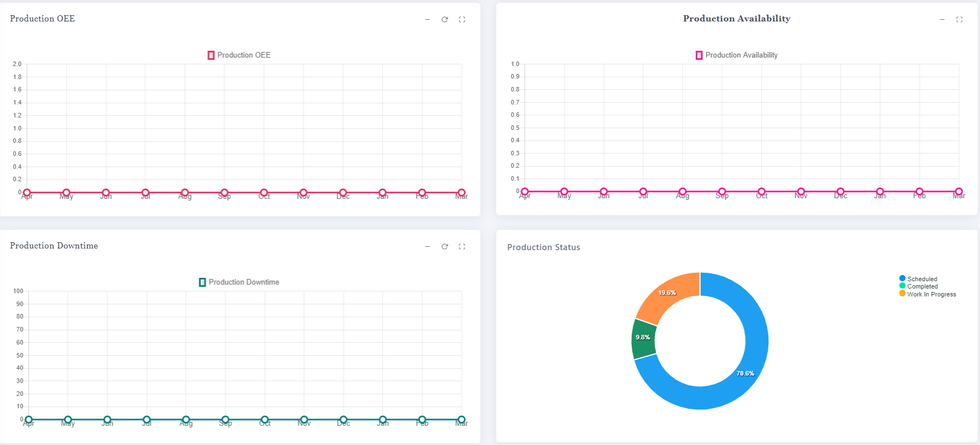Toggle Completed in the status legend
This screenshot has height=445, width=980.
coord(919,286)
